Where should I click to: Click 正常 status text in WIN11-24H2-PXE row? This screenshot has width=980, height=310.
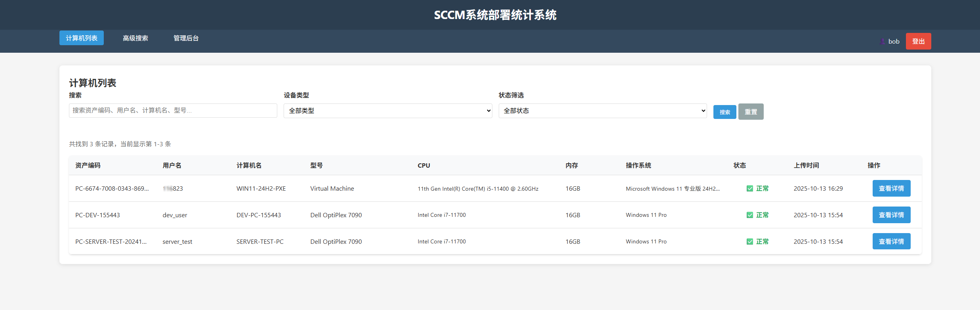point(762,189)
